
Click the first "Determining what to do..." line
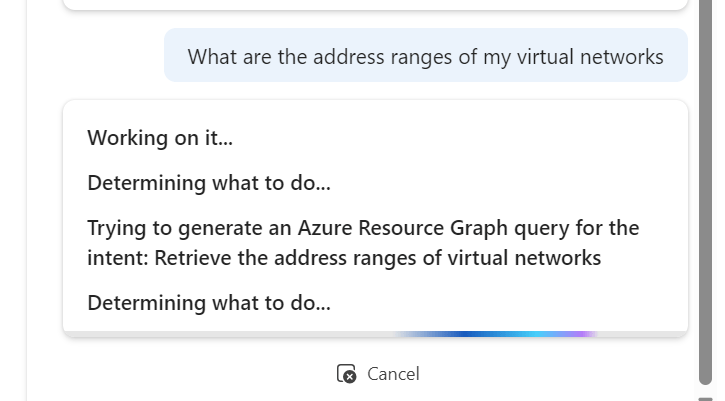tap(208, 183)
